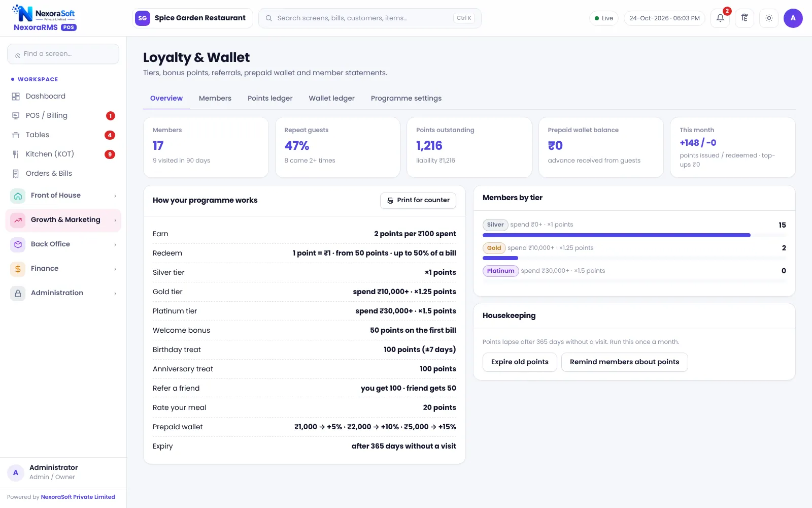Click the Dashboard grid icon

point(16,97)
